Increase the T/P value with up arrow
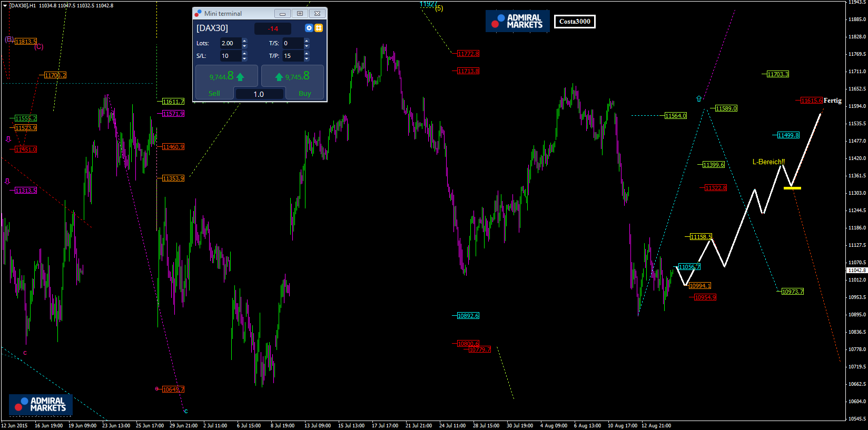The image size is (868, 430). point(307,53)
